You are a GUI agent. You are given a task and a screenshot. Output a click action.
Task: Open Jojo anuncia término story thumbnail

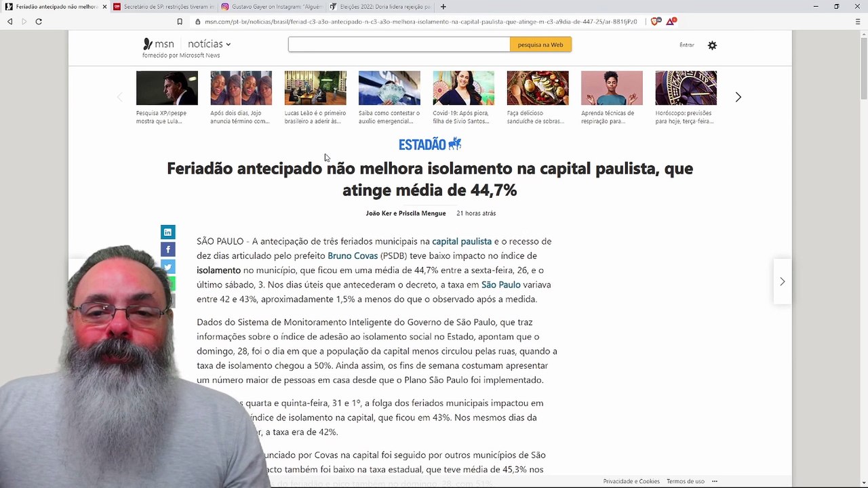[241, 88]
